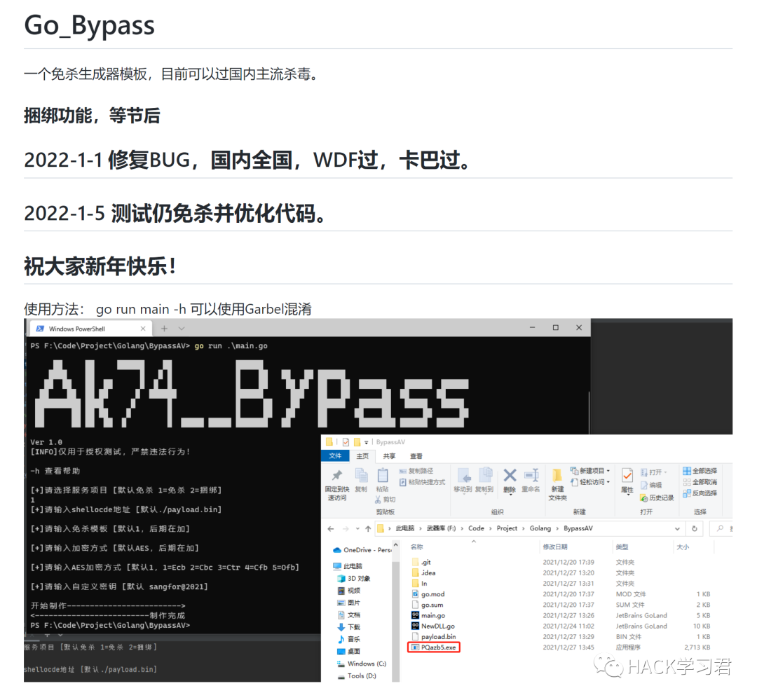Click the Cut (剪切) scissors item
Viewport: 757px width, 700px height.
tap(386, 500)
